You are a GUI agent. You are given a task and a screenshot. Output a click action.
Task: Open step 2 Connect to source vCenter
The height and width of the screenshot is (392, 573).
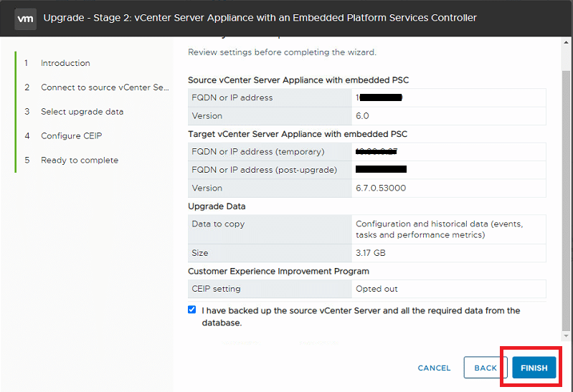[97, 87]
